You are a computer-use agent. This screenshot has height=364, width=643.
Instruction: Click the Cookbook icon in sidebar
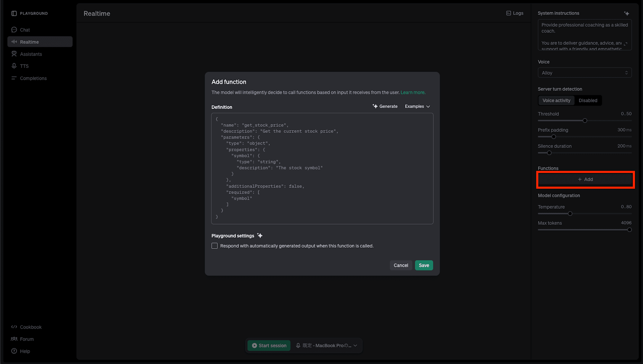point(14,327)
